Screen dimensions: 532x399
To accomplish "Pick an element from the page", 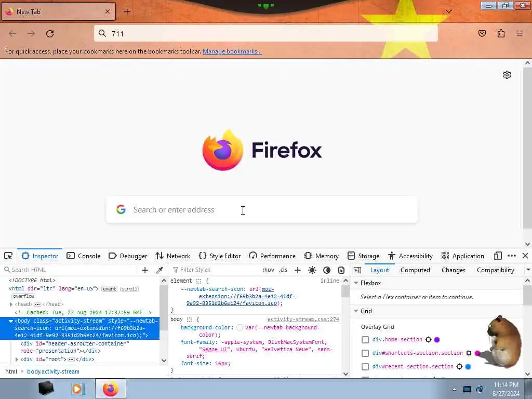I will pos(8,256).
